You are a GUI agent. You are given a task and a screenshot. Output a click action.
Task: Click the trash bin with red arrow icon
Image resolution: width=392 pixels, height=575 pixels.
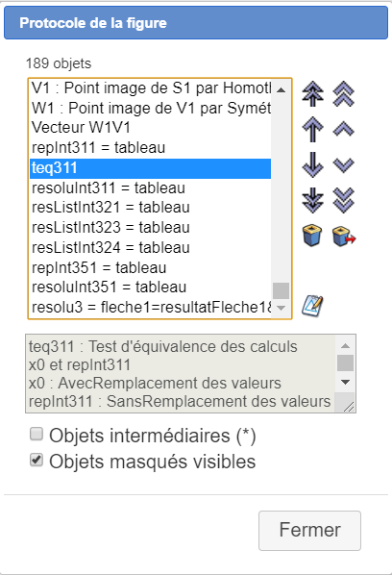coord(344,236)
